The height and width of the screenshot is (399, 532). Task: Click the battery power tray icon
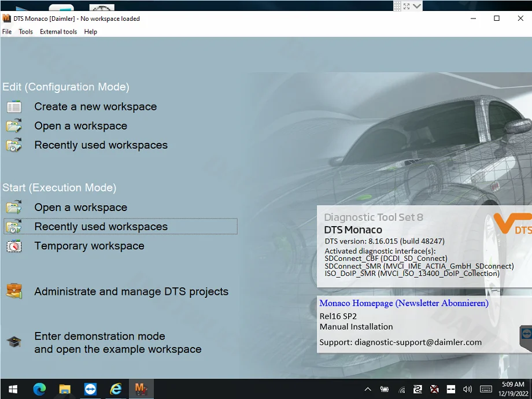point(384,390)
